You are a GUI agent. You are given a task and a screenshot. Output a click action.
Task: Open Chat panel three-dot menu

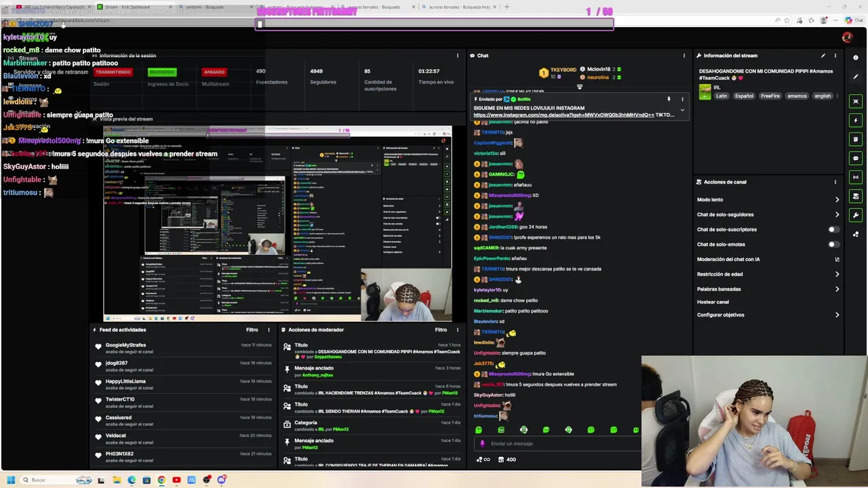pos(684,56)
